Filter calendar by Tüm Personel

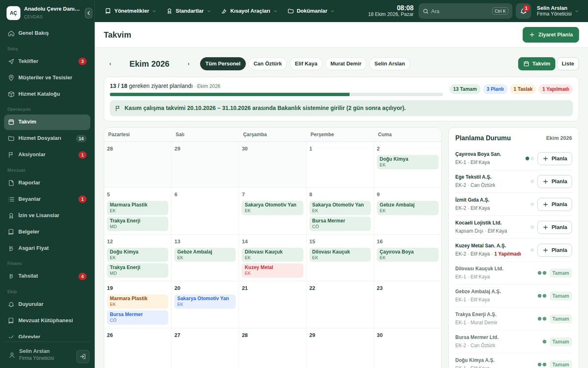tap(223, 64)
